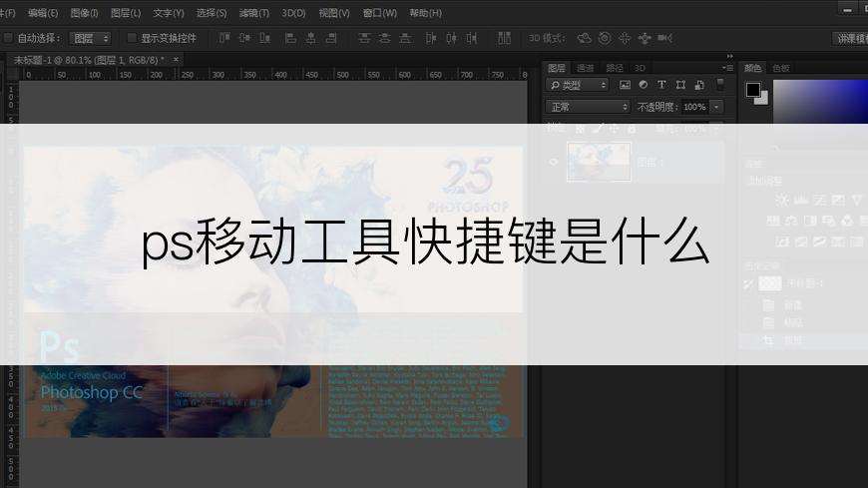Viewport: 868px width, 488px height.
Task: Open the Layers panel options menu
Action: tap(727, 68)
